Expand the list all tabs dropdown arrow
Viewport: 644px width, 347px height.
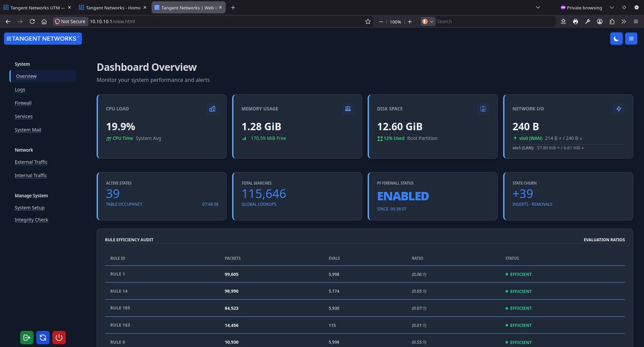click(538, 8)
